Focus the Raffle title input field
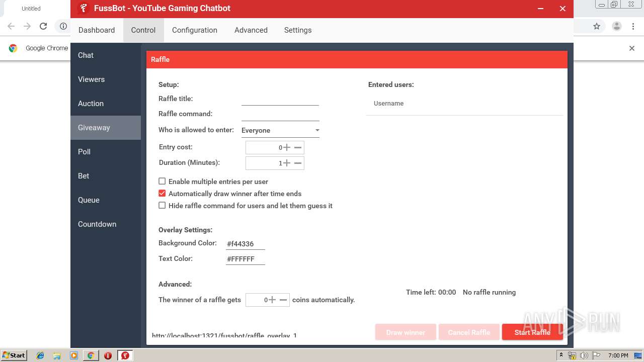Screen dimensions: 644x362 [280, 99]
